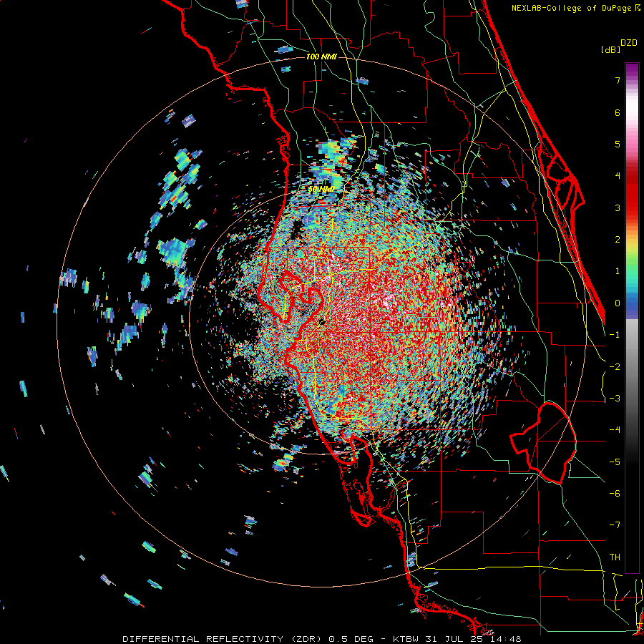Screen dimensions: 644x644
Task: Click the "-5" value on color scale
Action: [x=615, y=462]
